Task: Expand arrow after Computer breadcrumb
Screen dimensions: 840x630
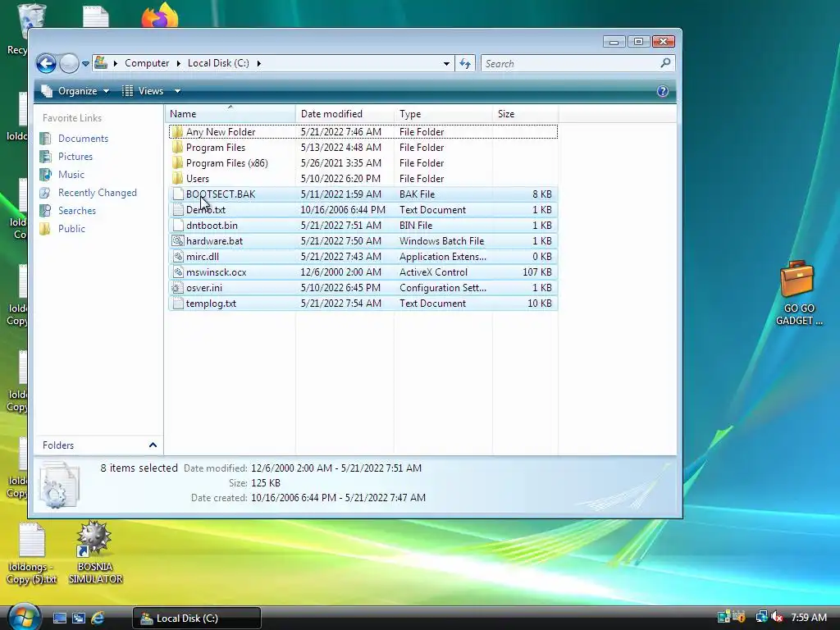Action: click(x=178, y=63)
